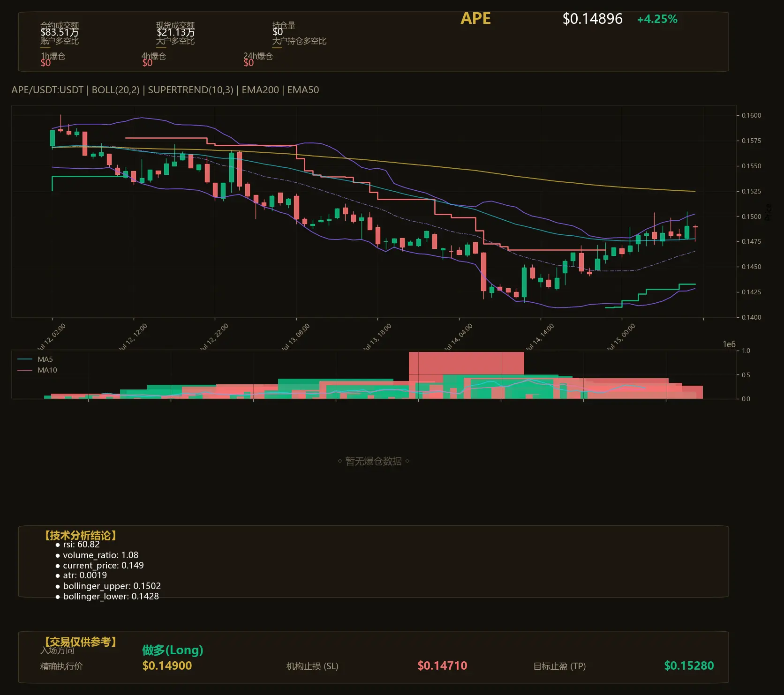Click the 0.1450 price axis label
784x695 pixels.
751,267
